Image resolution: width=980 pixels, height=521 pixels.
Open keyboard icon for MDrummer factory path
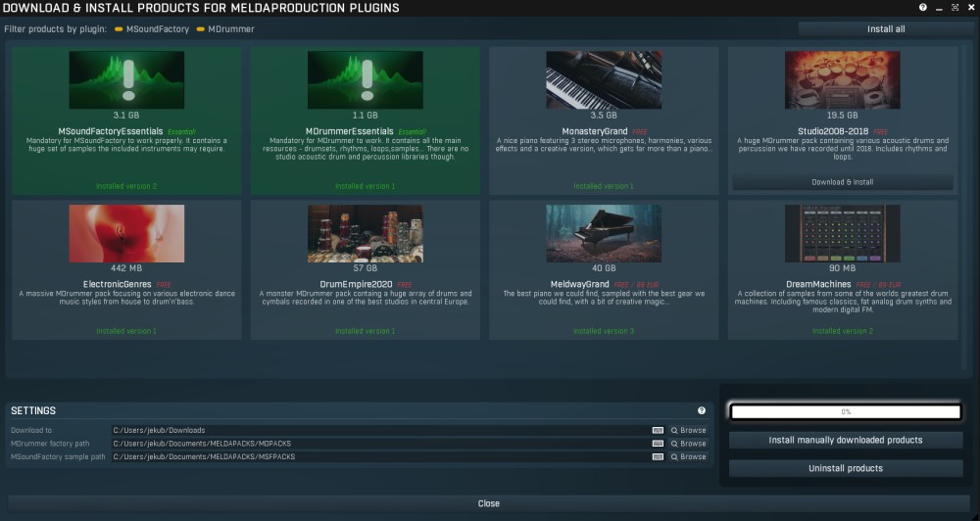[x=658, y=444]
